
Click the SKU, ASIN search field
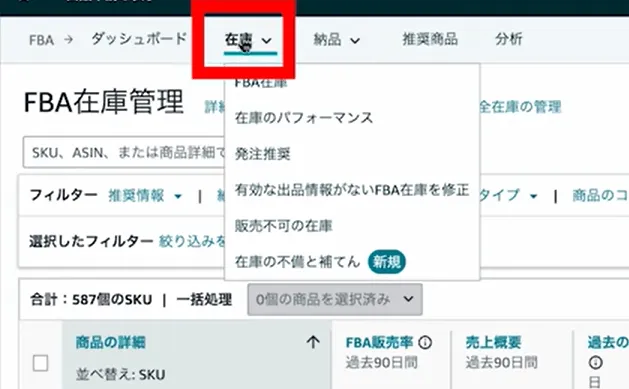tap(124, 152)
